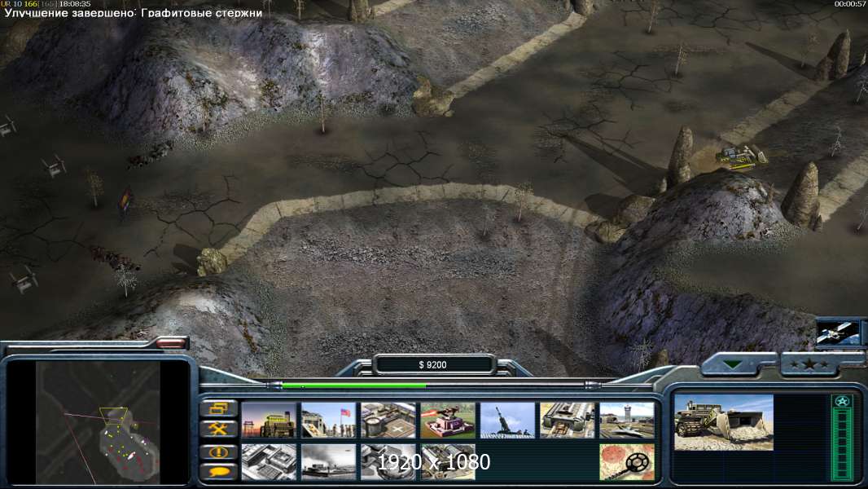Click the exclamation mark beacon button
868x489 pixels.
coord(219,452)
